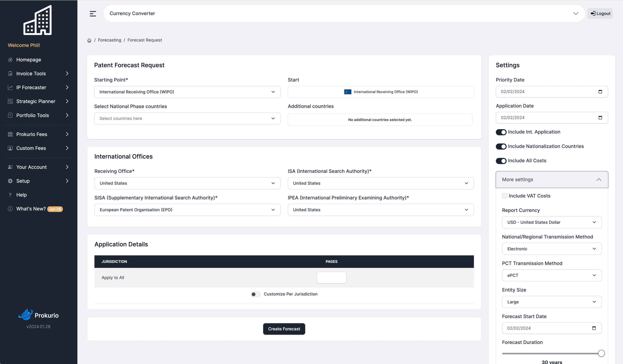The width and height of the screenshot is (623, 364).
Task: Click the Logout button
Action: click(600, 14)
